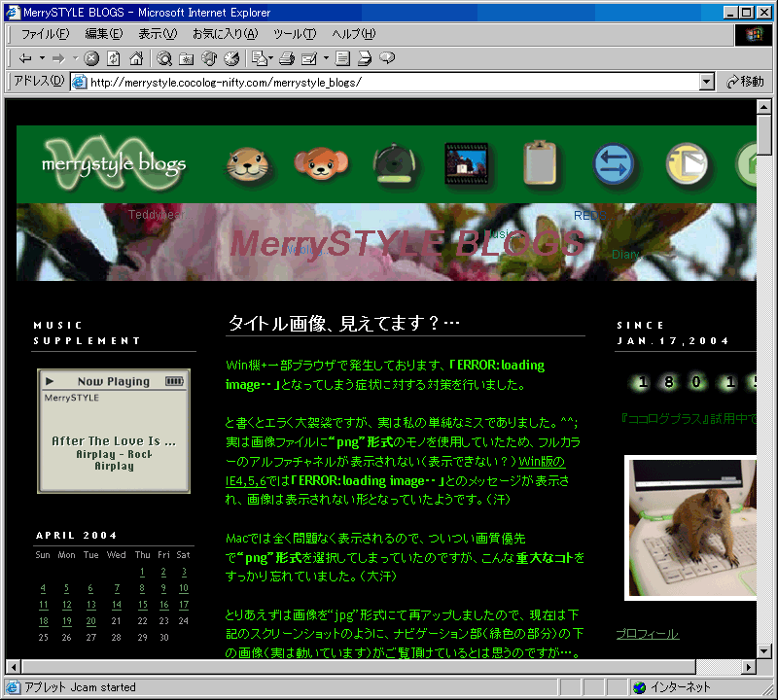Click the clipboard navigation icon
The image size is (778, 700).
click(x=541, y=162)
